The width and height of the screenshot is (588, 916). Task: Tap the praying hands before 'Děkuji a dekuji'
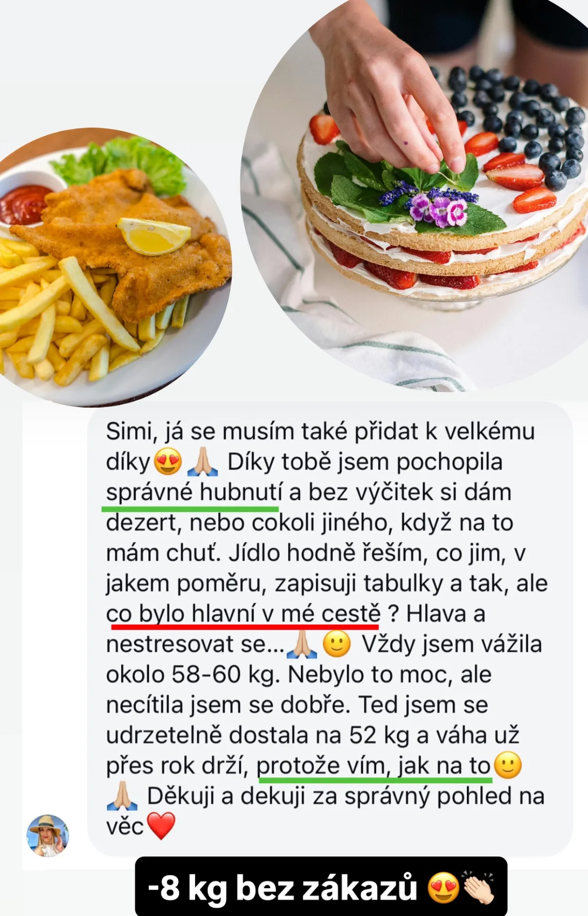click(x=121, y=796)
